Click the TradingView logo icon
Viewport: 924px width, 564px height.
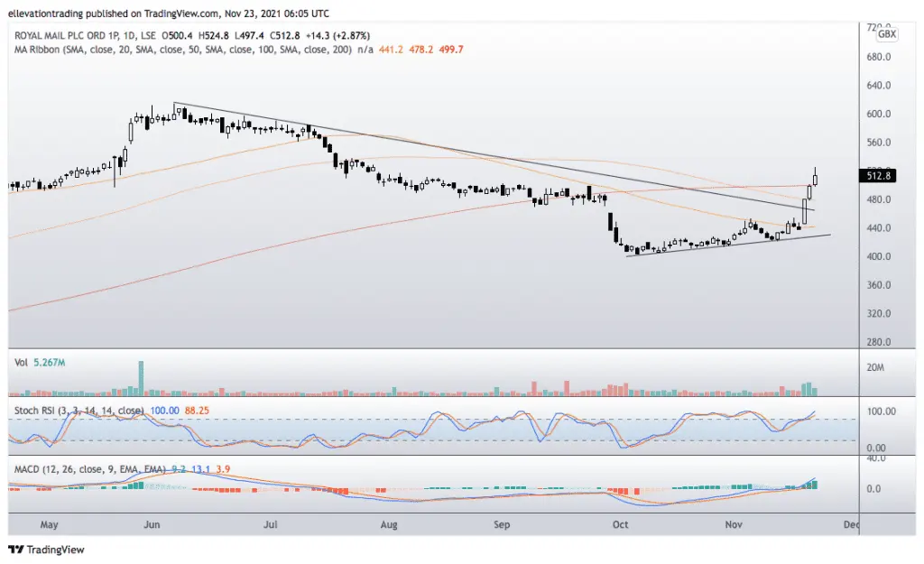[x=16, y=550]
